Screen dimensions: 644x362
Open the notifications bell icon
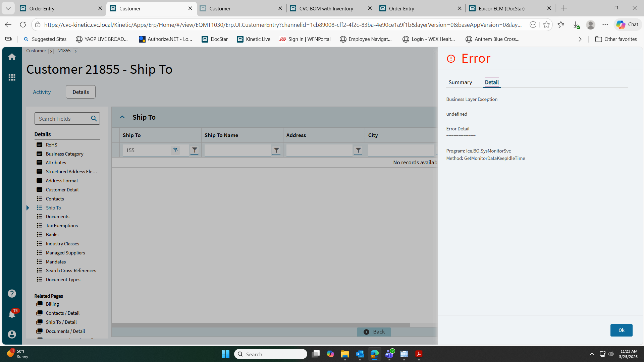12,314
